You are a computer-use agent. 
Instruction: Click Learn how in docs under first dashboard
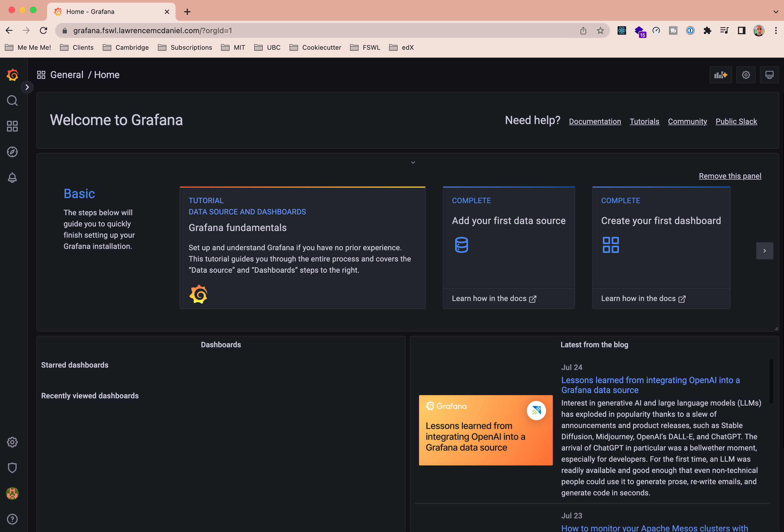[x=643, y=299]
